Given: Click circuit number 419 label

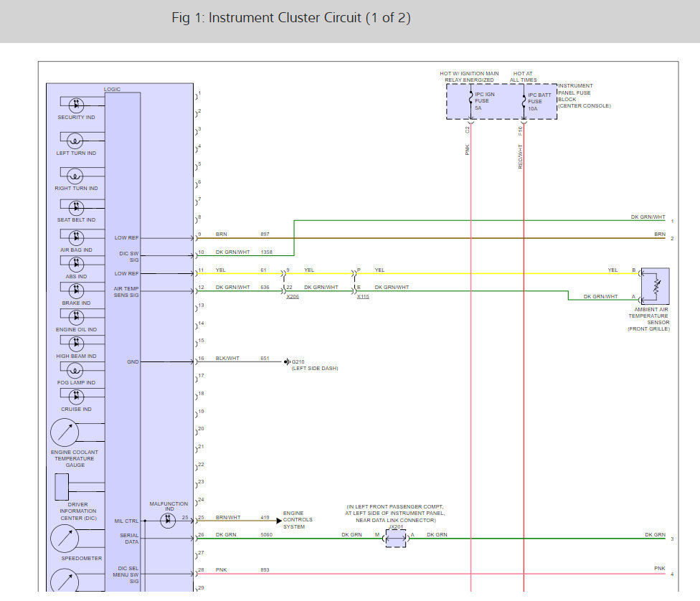Looking at the screenshot, I should click(x=265, y=518).
